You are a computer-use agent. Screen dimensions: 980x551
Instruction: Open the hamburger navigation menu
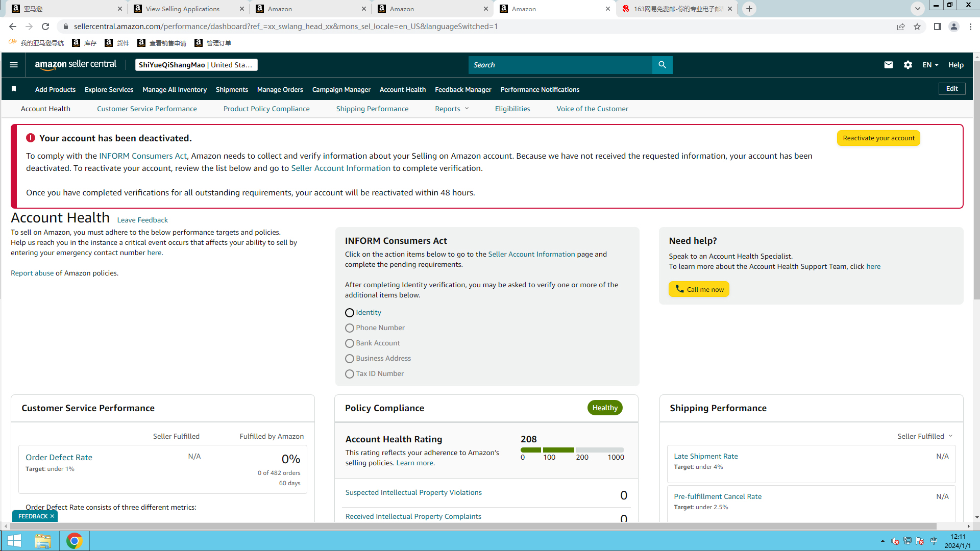pos(14,65)
